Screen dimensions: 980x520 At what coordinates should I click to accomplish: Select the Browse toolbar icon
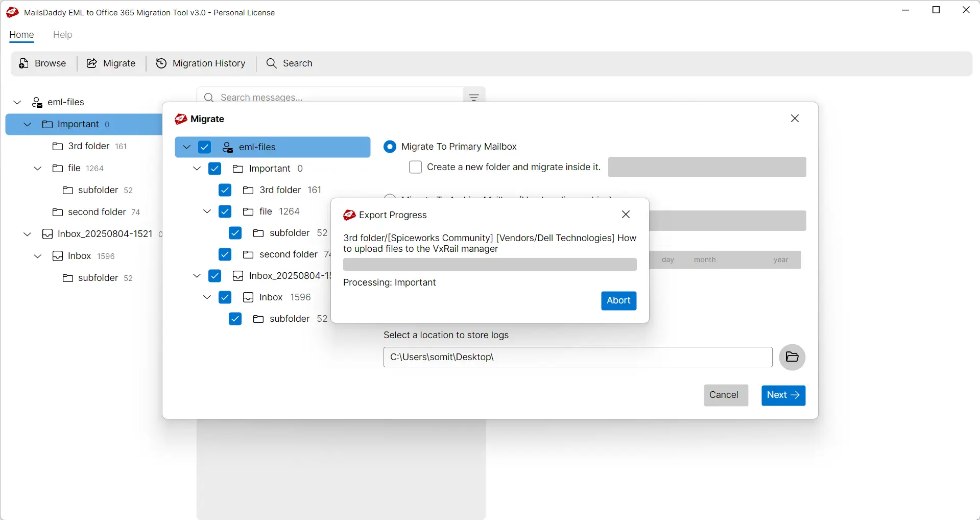[x=23, y=63]
